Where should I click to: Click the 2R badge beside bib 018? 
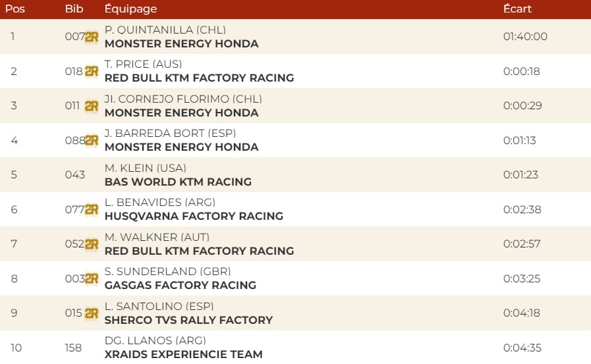coord(92,71)
